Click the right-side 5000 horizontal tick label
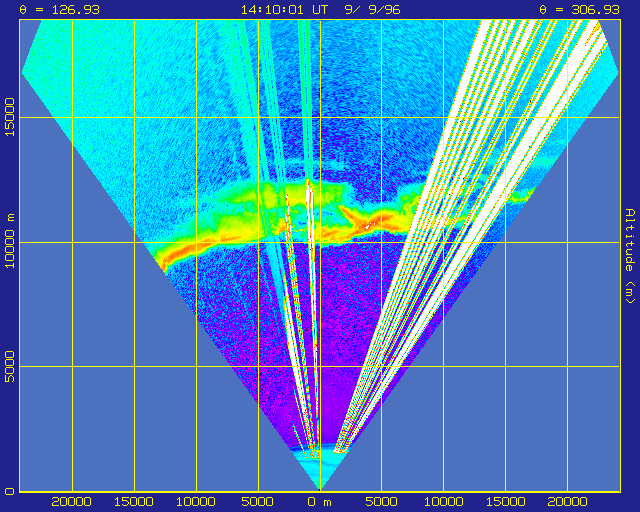The image size is (640, 512). coord(382,502)
